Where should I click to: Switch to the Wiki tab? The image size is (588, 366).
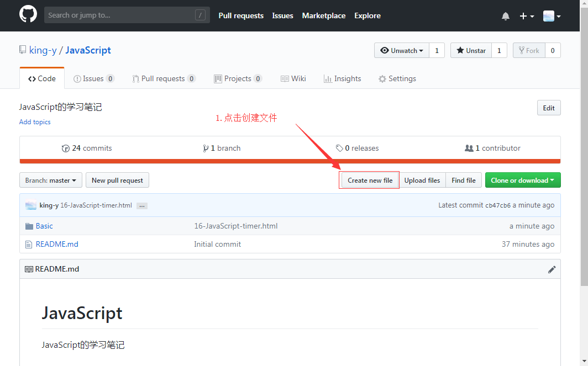click(x=293, y=78)
